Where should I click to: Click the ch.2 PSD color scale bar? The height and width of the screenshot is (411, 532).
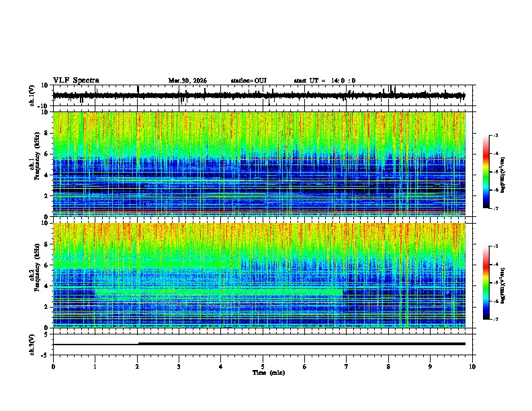pos(486,283)
